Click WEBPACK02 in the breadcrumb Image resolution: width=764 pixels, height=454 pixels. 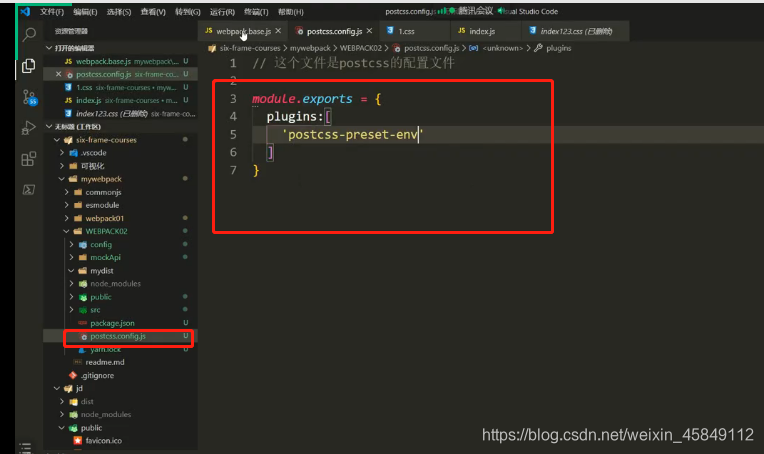point(361,48)
